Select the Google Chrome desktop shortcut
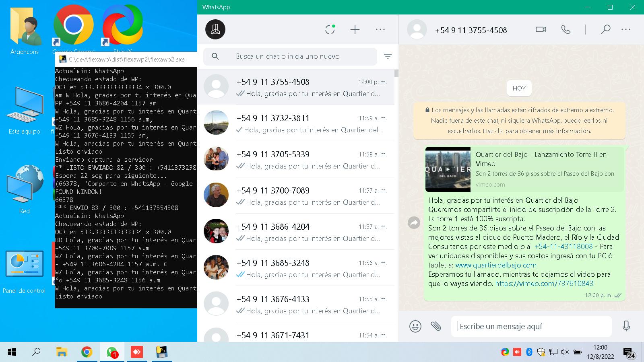This screenshot has width=644, height=362. (x=74, y=29)
